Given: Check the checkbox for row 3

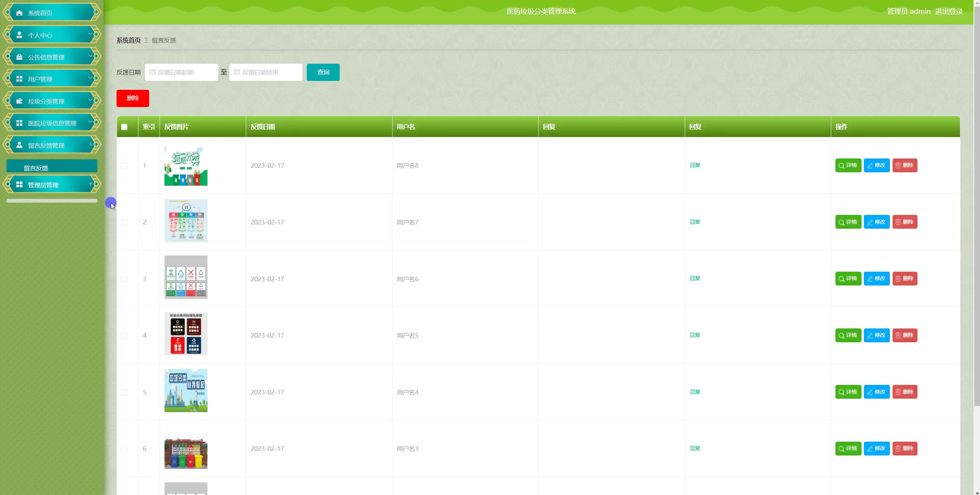Looking at the screenshot, I should tap(124, 279).
